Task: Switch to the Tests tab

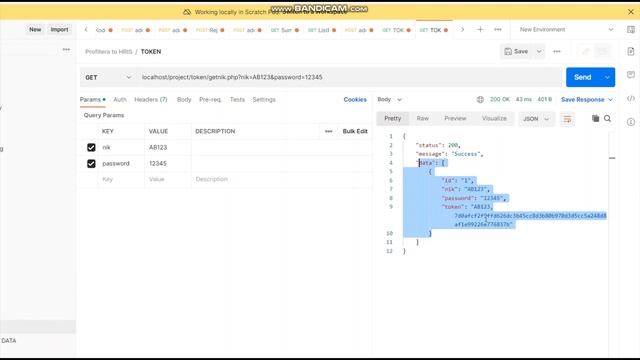Action: pyautogui.click(x=237, y=100)
